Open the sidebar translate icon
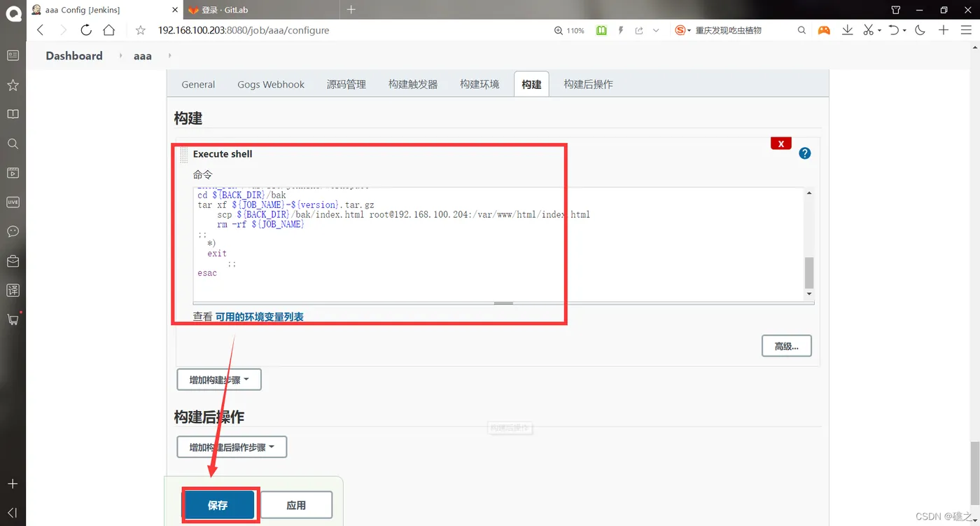Viewport: 980px width, 526px height. 13,290
